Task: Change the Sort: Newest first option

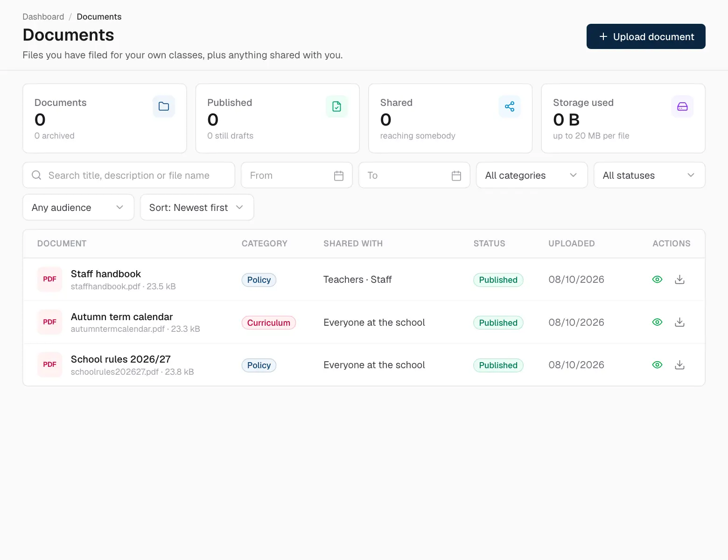Action: pyautogui.click(x=197, y=207)
